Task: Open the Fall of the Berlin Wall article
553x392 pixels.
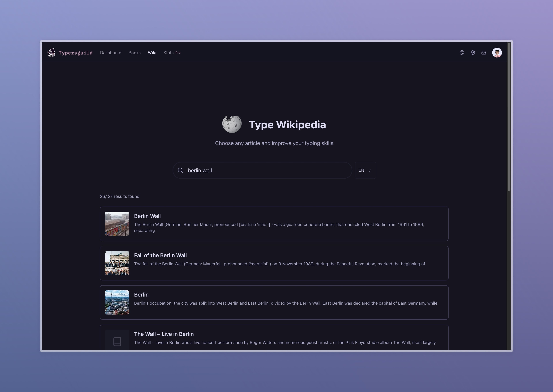Action: [274, 263]
